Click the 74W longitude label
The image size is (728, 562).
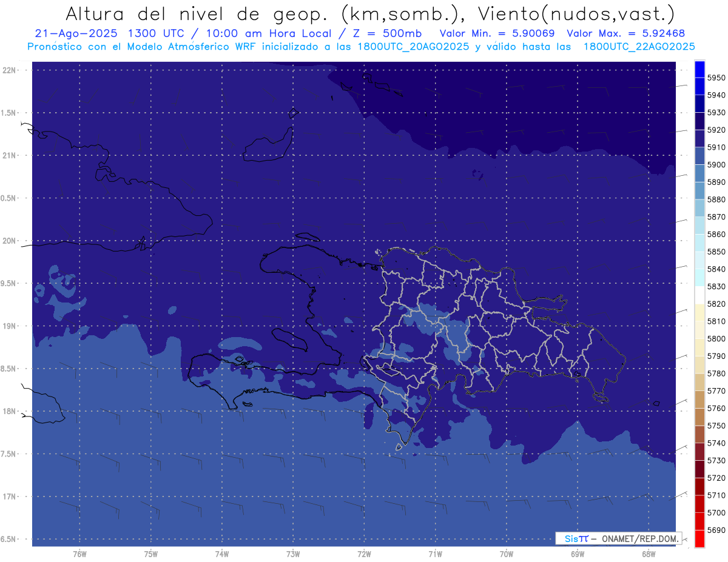222,554
